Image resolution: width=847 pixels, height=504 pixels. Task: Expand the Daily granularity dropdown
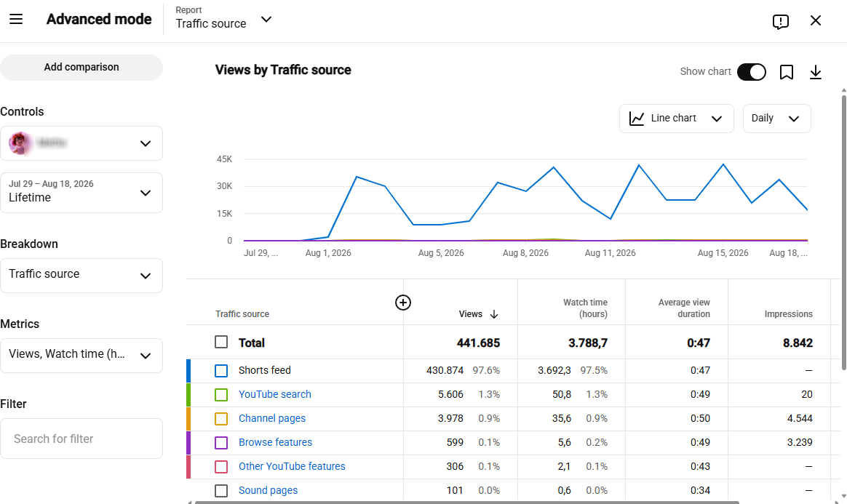pyautogui.click(x=776, y=118)
